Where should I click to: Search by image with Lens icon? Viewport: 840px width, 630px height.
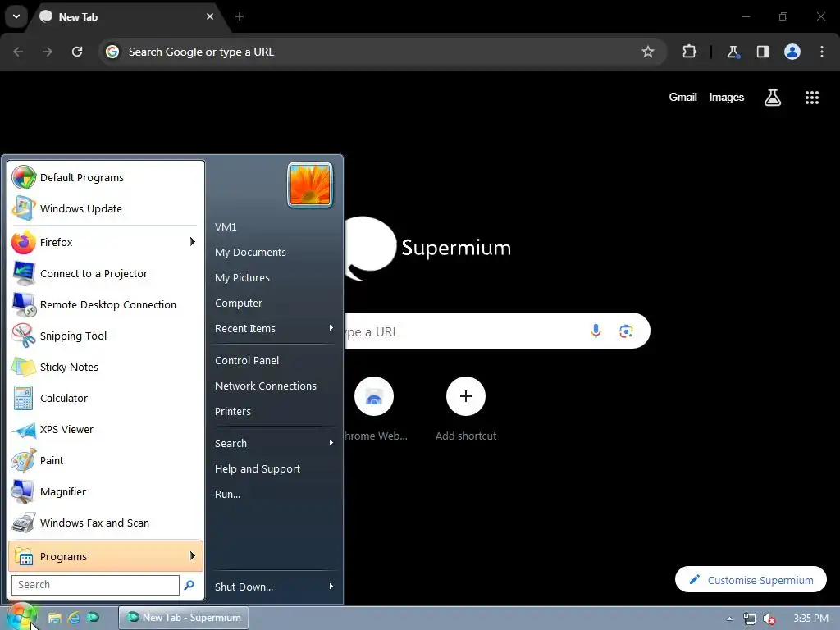626,331
